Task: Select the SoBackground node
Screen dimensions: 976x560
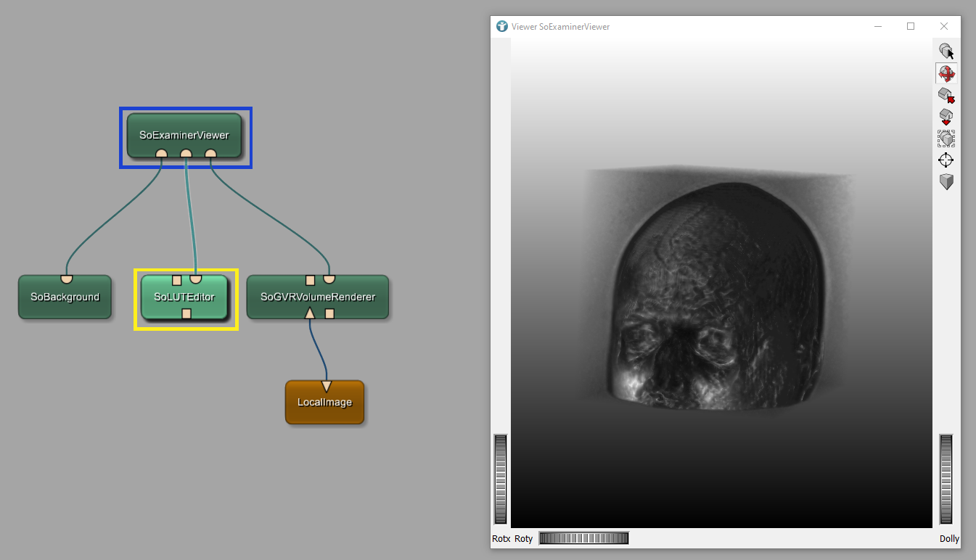Action: [65, 297]
